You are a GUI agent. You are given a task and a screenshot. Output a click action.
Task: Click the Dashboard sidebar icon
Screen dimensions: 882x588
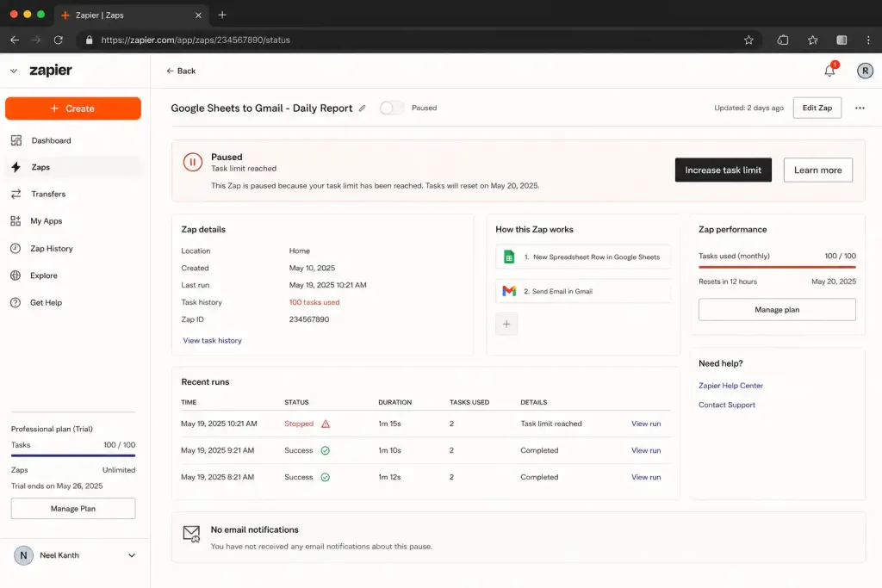[x=16, y=140]
